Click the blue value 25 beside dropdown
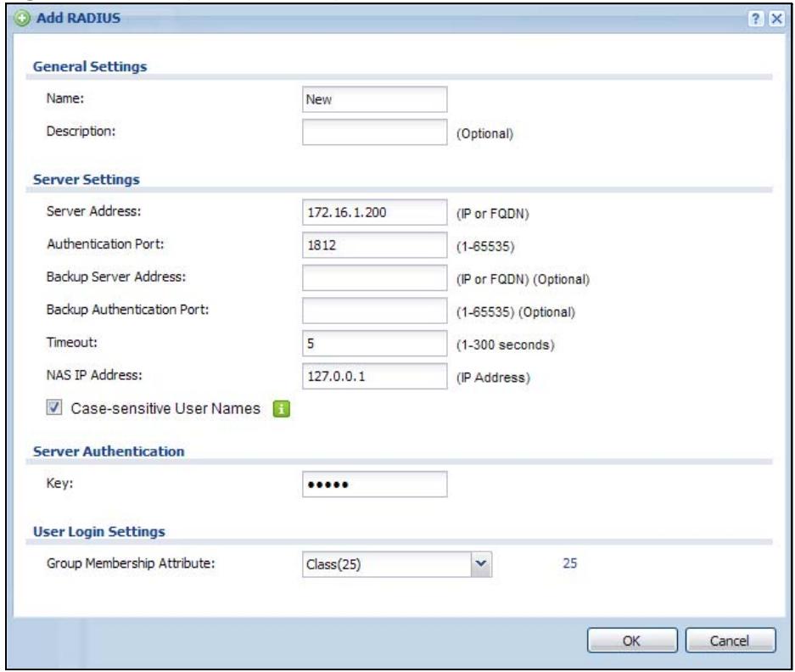 coord(570,563)
